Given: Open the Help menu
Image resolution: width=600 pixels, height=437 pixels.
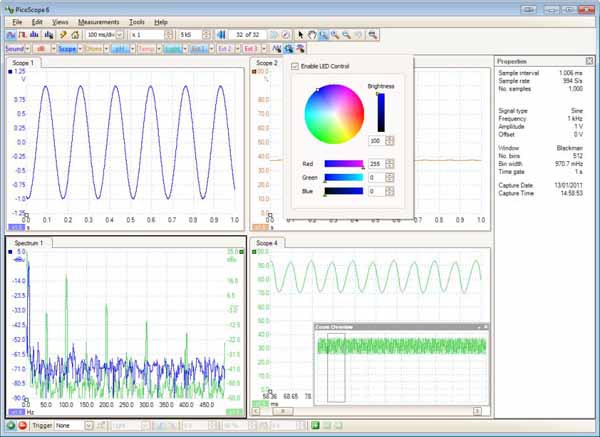Looking at the screenshot, I should point(161,22).
